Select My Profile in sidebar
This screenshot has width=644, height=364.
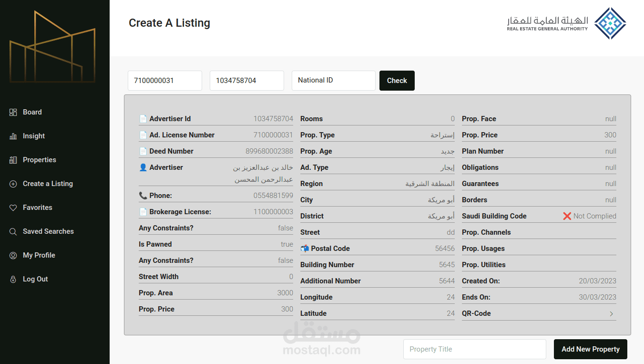click(x=39, y=255)
